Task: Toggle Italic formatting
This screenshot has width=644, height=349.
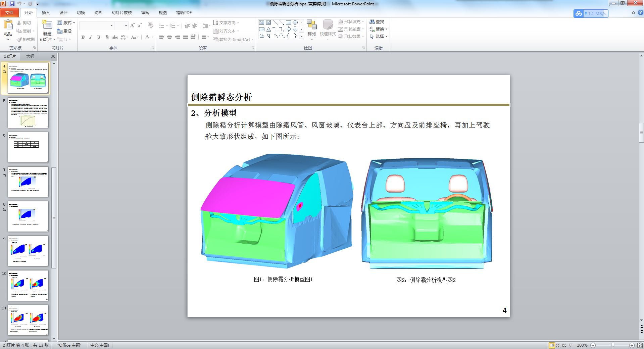Action: coord(91,37)
